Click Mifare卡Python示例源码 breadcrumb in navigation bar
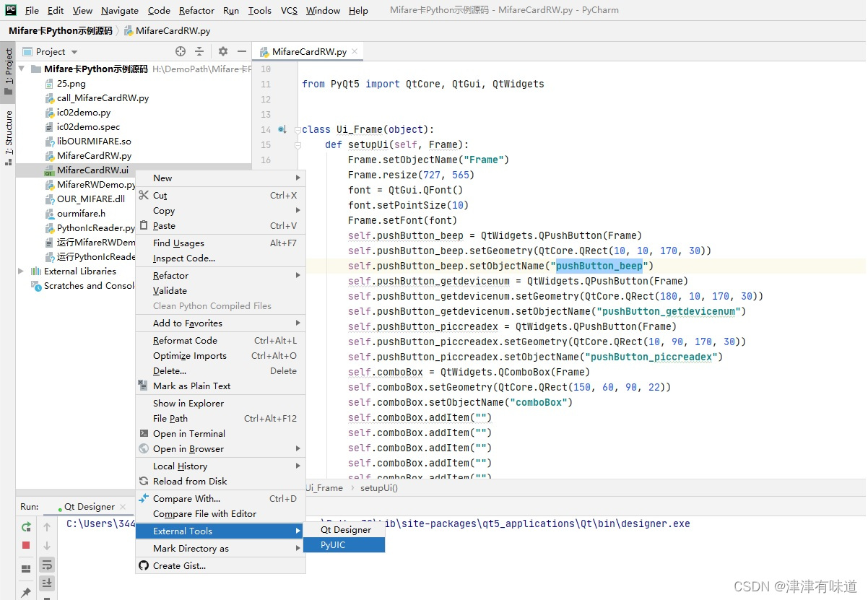Image resolution: width=868 pixels, height=600 pixels. click(x=60, y=31)
